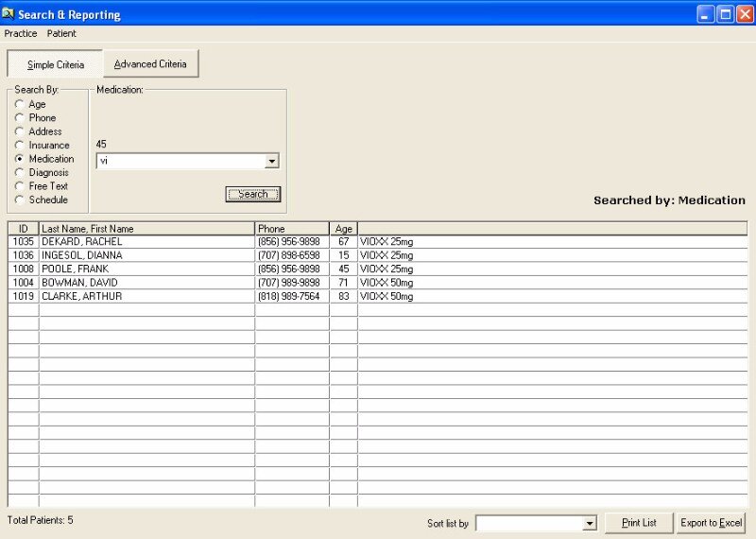Choose Insurance as search criterion
This screenshot has width=756, height=539.
point(19,146)
